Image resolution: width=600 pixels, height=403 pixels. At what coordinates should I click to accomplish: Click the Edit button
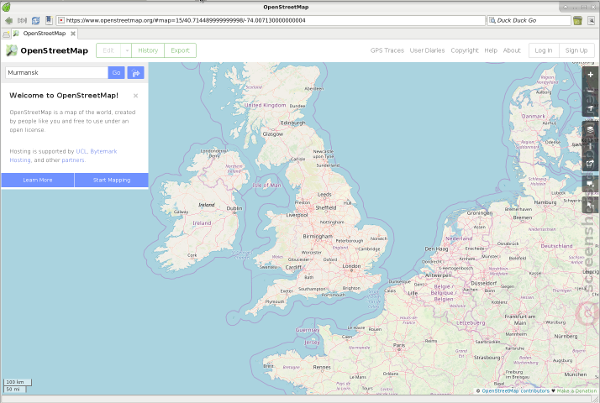[x=109, y=51]
